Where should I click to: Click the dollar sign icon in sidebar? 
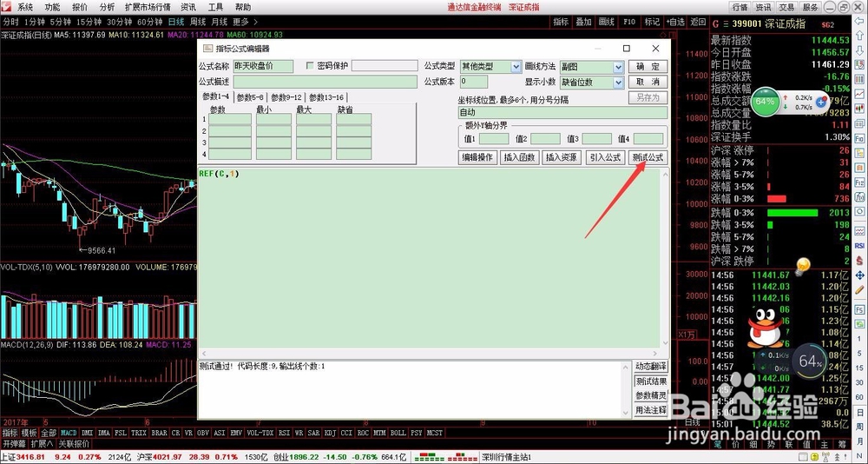point(859,261)
